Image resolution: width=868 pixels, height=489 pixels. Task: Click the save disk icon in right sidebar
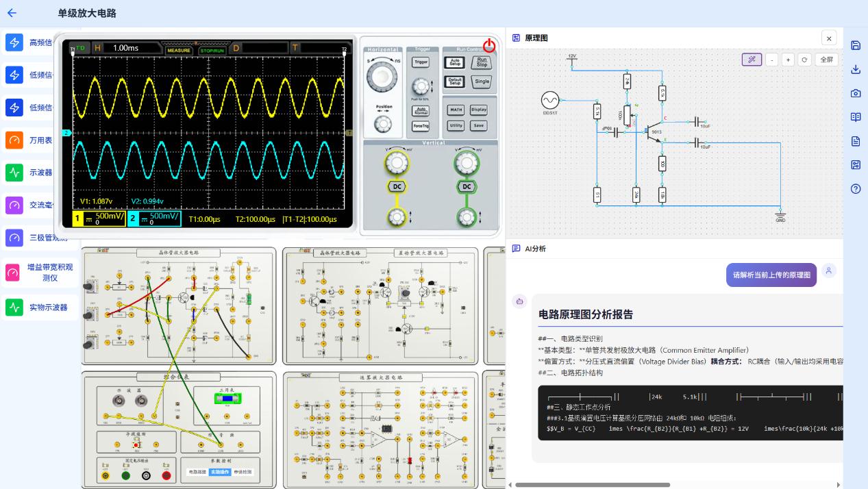(x=855, y=45)
